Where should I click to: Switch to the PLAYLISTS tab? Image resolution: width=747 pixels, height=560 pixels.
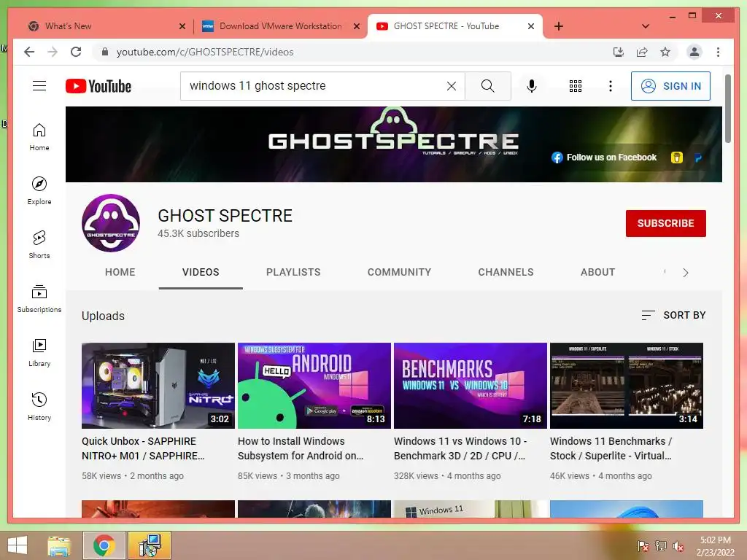pyautogui.click(x=293, y=273)
